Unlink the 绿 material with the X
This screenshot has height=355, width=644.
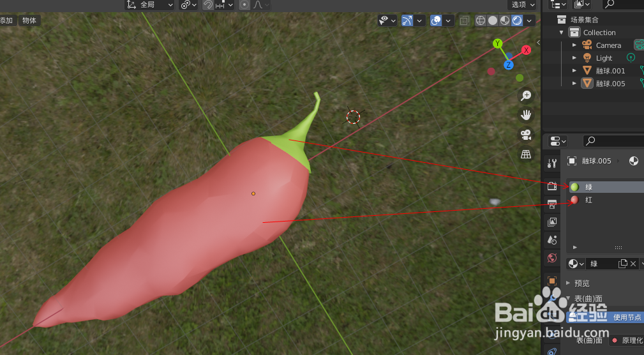click(x=633, y=264)
